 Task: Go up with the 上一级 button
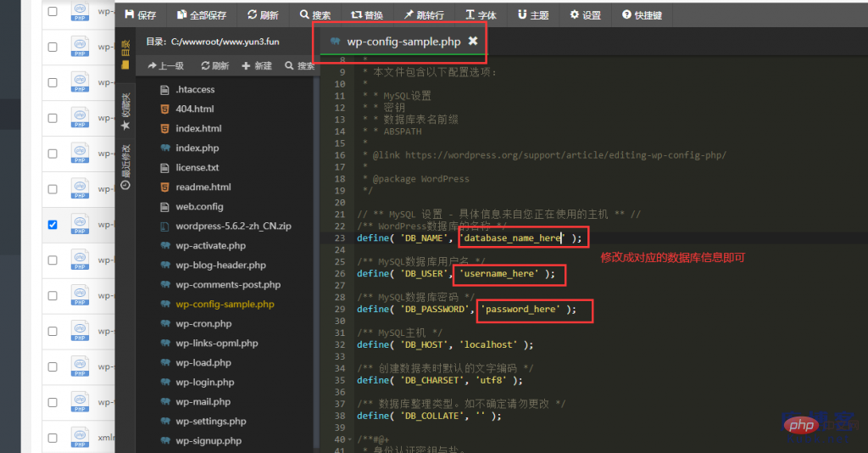coord(165,66)
